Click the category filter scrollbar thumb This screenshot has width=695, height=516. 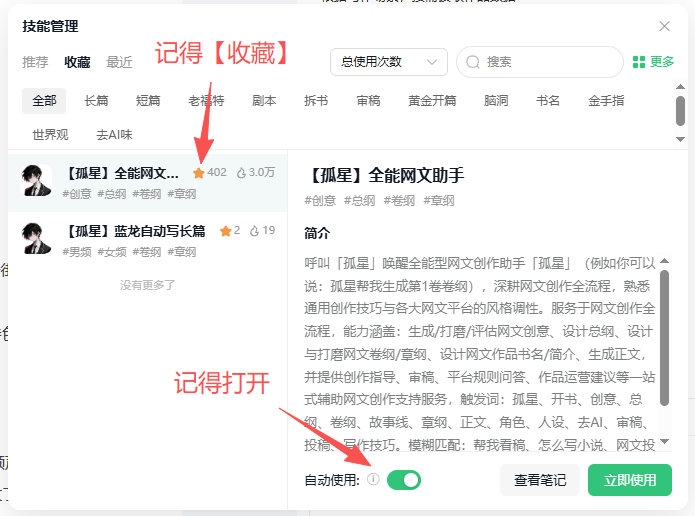(x=680, y=111)
